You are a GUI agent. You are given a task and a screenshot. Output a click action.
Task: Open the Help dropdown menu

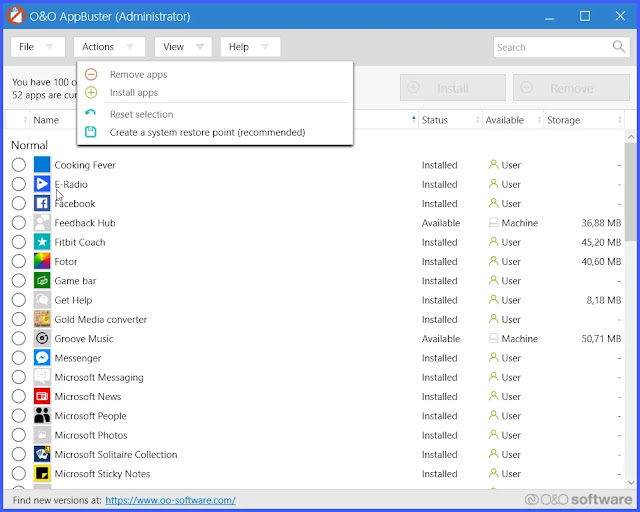[x=250, y=47]
